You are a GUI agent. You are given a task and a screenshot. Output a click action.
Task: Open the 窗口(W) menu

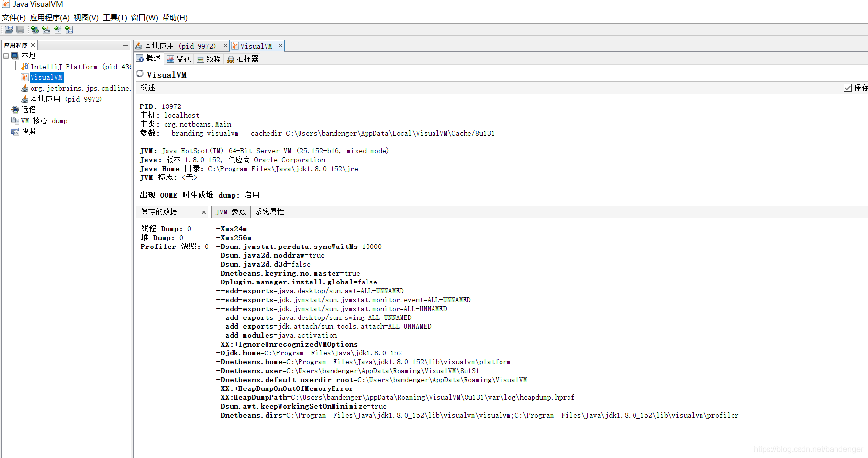tap(144, 18)
